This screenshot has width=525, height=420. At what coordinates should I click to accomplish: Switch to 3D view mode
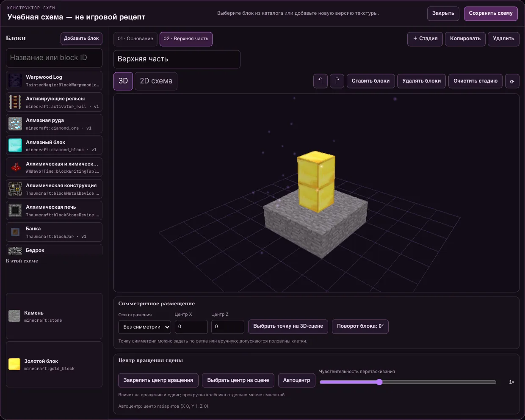(123, 81)
